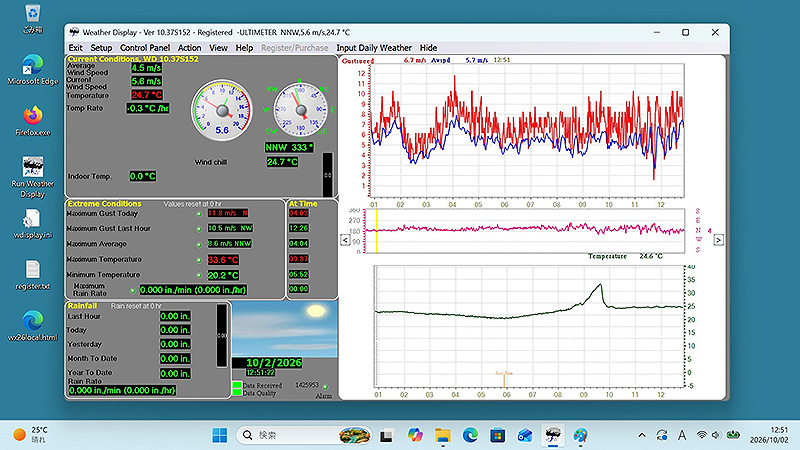Click the vertical bar next to wind chill

click(328, 174)
